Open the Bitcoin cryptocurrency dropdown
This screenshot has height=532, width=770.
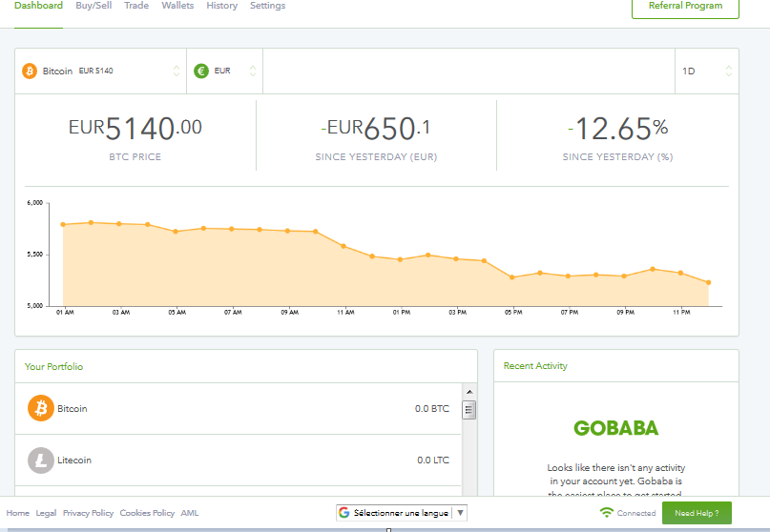click(101, 72)
